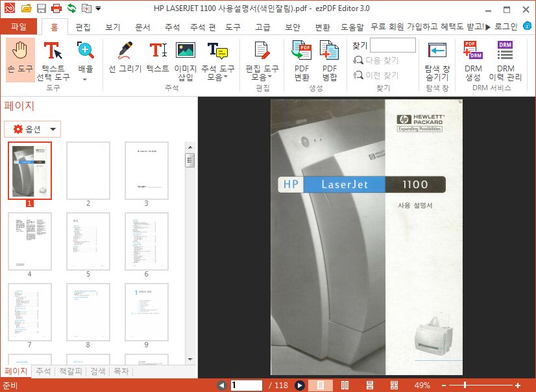The height and width of the screenshot is (392, 536).
Task: Click the 49% zoom percentage value
Action: [x=422, y=386]
